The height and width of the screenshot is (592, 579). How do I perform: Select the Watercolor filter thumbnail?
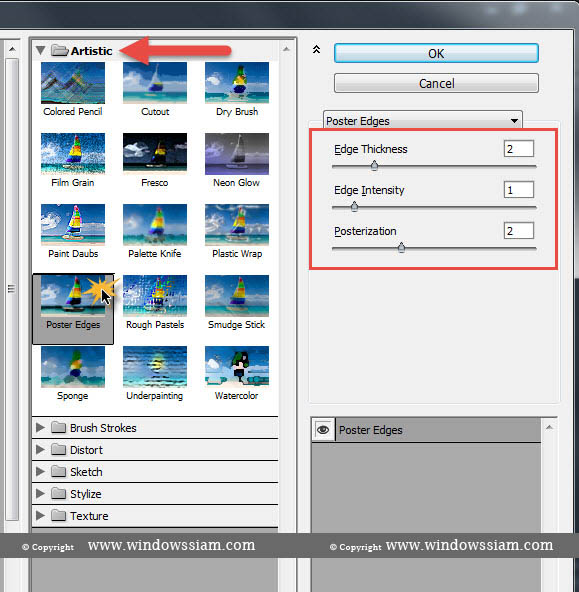click(x=237, y=367)
